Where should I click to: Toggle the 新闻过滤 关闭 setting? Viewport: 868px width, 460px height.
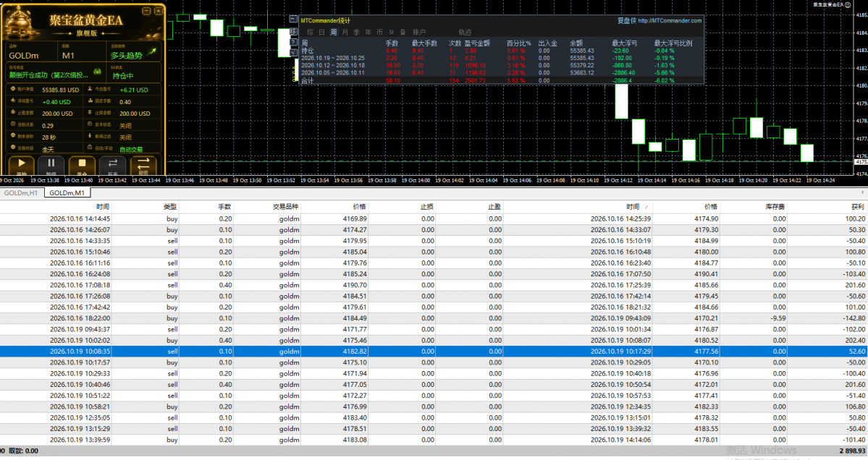(126, 137)
